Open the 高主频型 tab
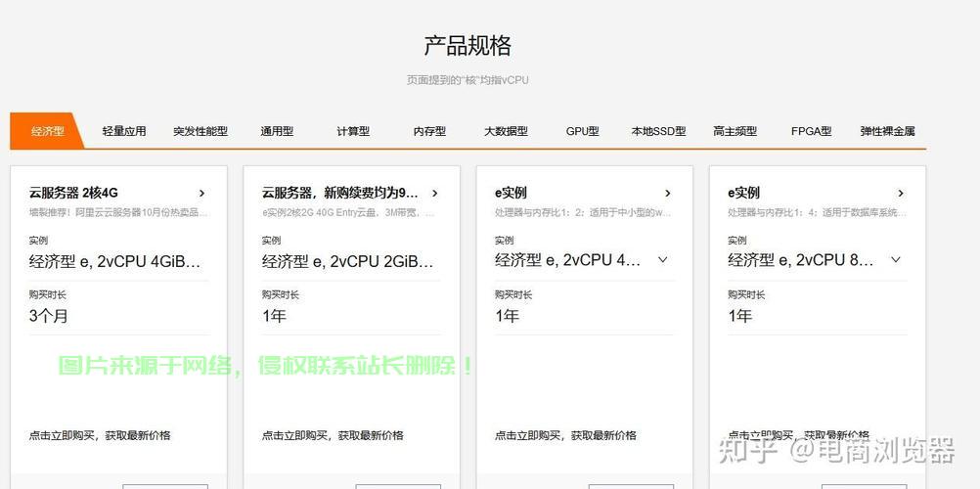 735,131
